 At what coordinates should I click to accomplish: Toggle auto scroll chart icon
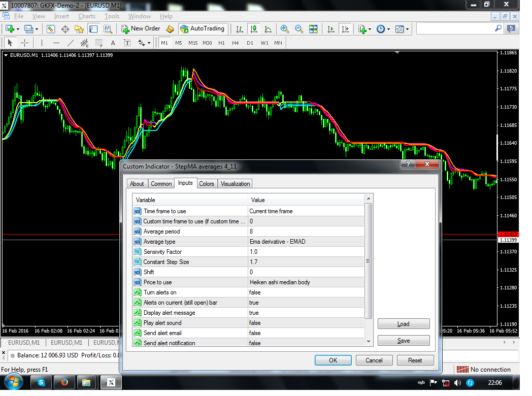pyautogui.click(x=331, y=29)
